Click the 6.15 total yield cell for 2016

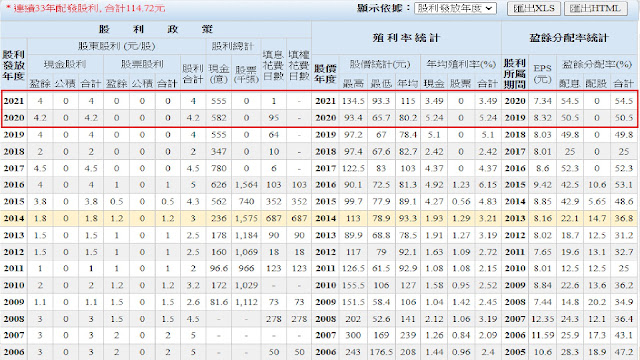point(488,185)
